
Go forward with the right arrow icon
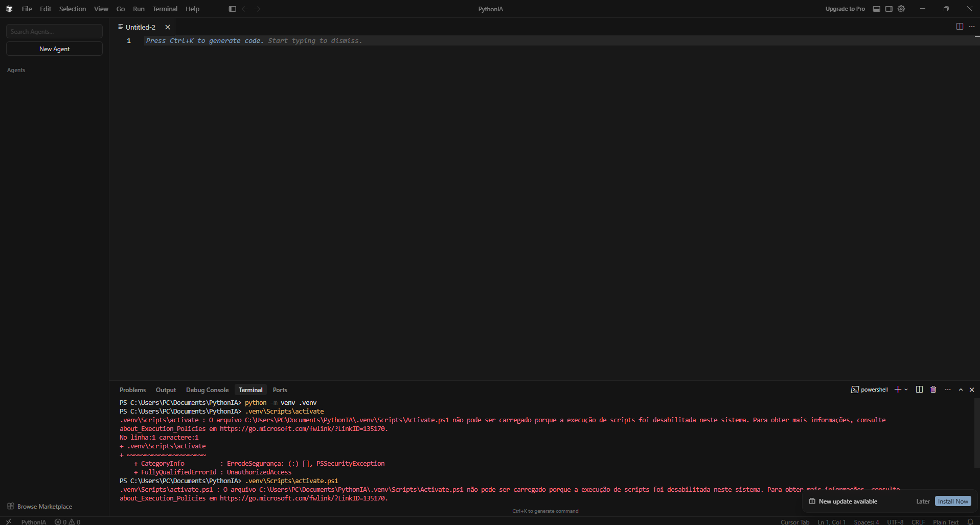pyautogui.click(x=257, y=9)
